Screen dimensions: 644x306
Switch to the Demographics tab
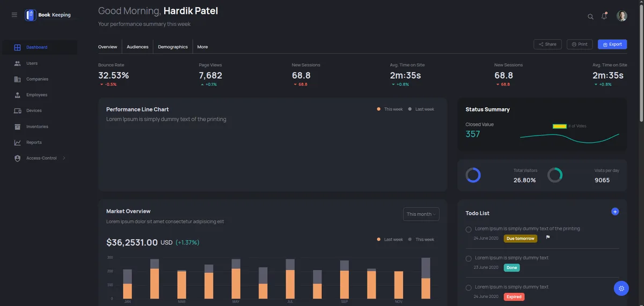[173, 47]
